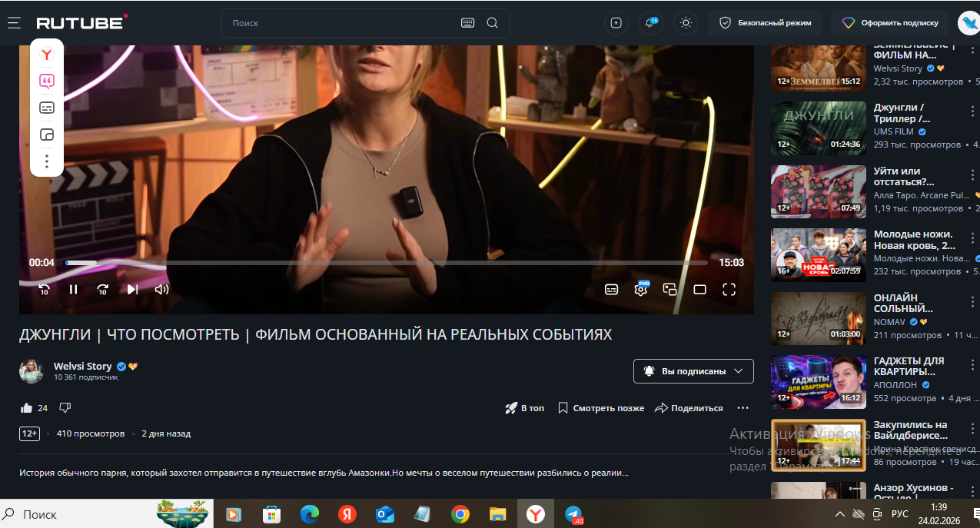Open Microsoft Store in taskbar
The width and height of the screenshot is (980, 528).
coord(271,514)
